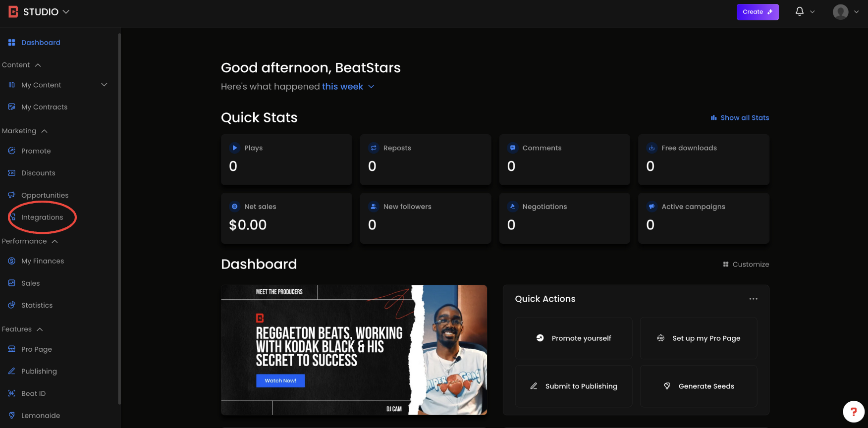The height and width of the screenshot is (428, 868).
Task: Open the user profile avatar menu
Action: coord(840,12)
